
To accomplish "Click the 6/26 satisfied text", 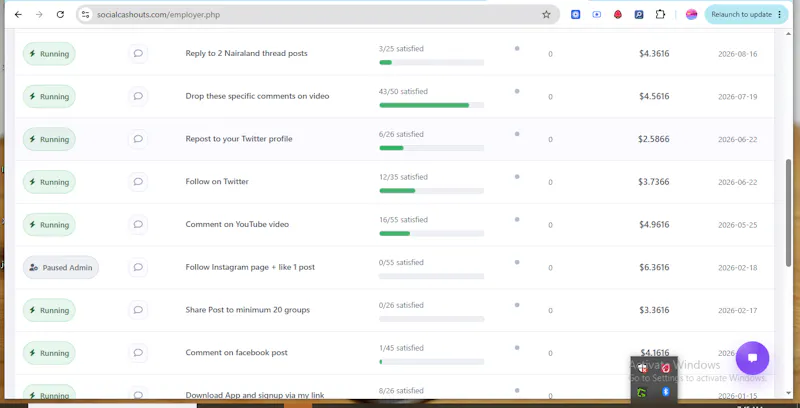I will pos(401,134).
